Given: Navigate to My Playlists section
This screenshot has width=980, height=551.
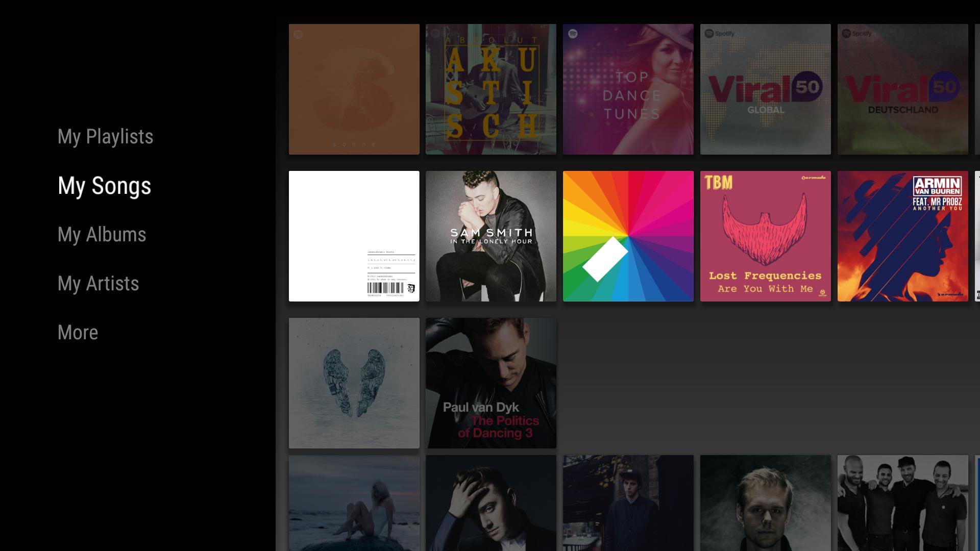Looking at the screenshot, I should [x=106, y=136].
